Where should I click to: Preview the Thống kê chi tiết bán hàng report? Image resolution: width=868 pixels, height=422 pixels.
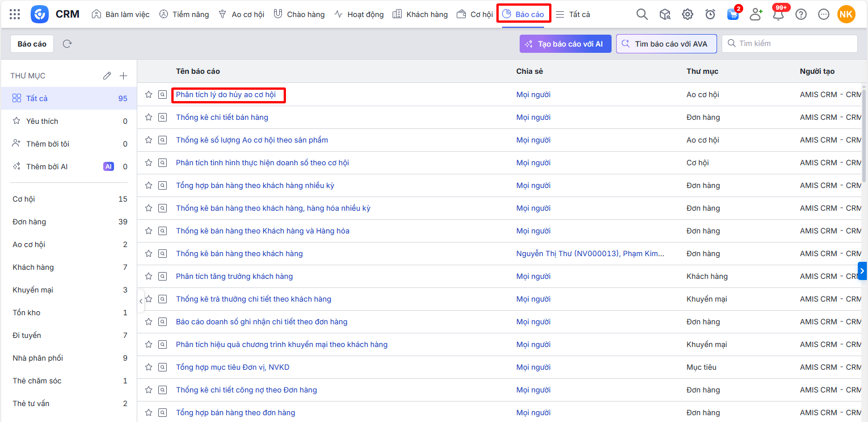[162, 118]
